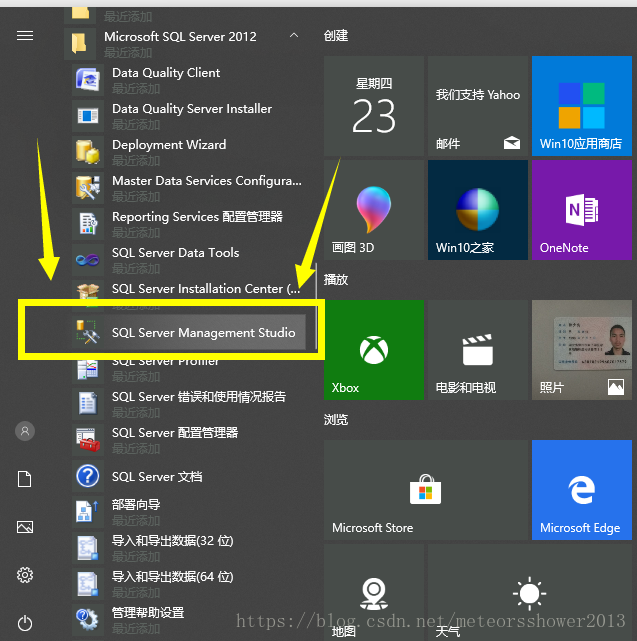Open the Microsoft Edge tile

click(x=581, y=490)
